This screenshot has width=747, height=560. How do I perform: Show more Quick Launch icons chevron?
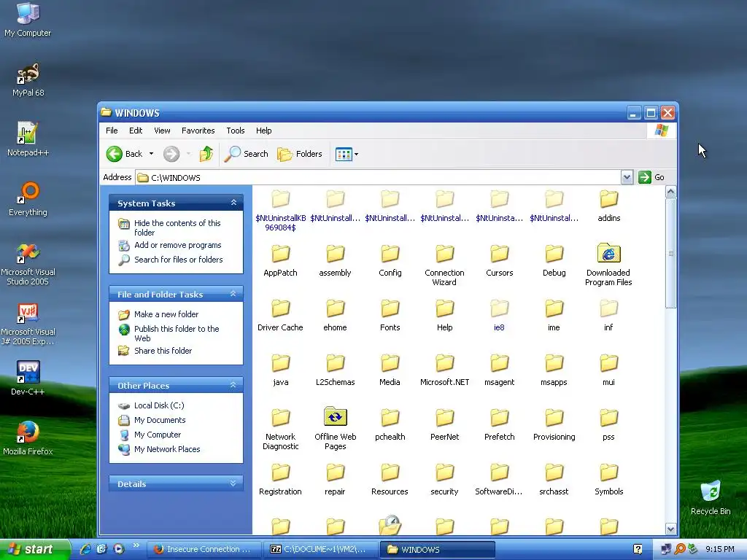[x=136, y=545]
